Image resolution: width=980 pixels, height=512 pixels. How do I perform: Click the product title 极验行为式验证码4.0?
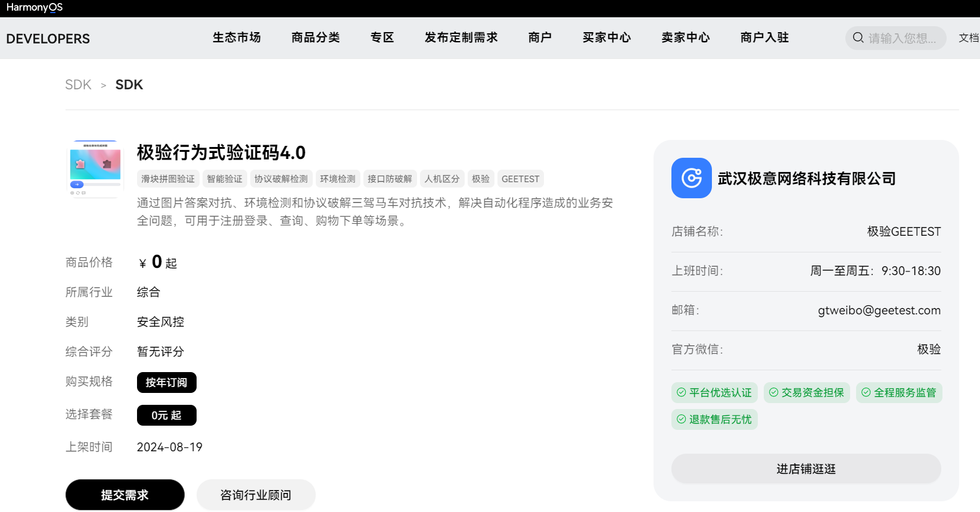(x=221, y=152)
